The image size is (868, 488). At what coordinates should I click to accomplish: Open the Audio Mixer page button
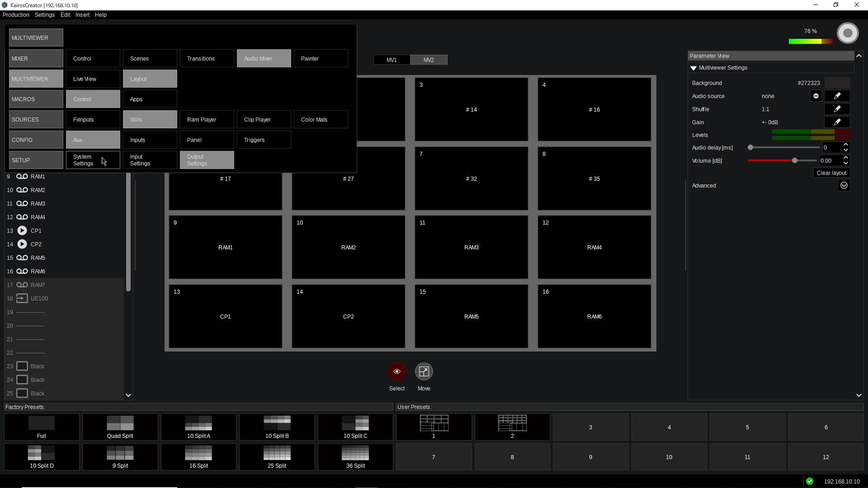pyautogui.click(x=264, y=58)
